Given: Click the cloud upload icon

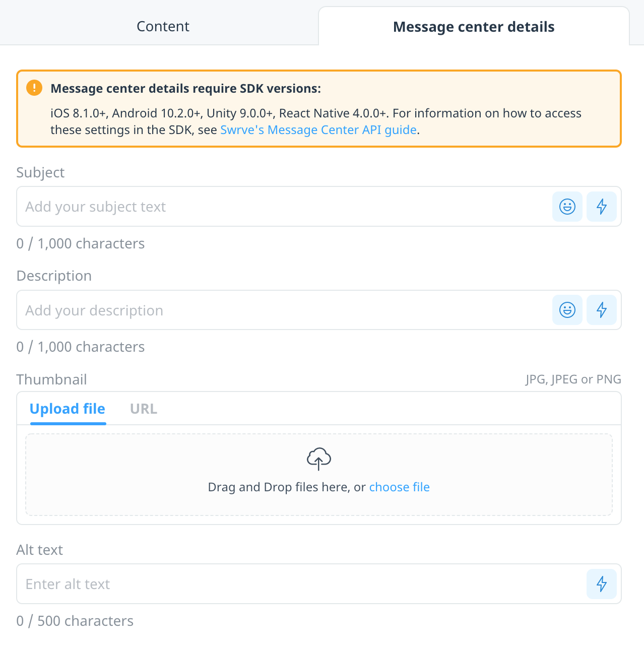Looking at the screenshot, I should coord(319,459).
